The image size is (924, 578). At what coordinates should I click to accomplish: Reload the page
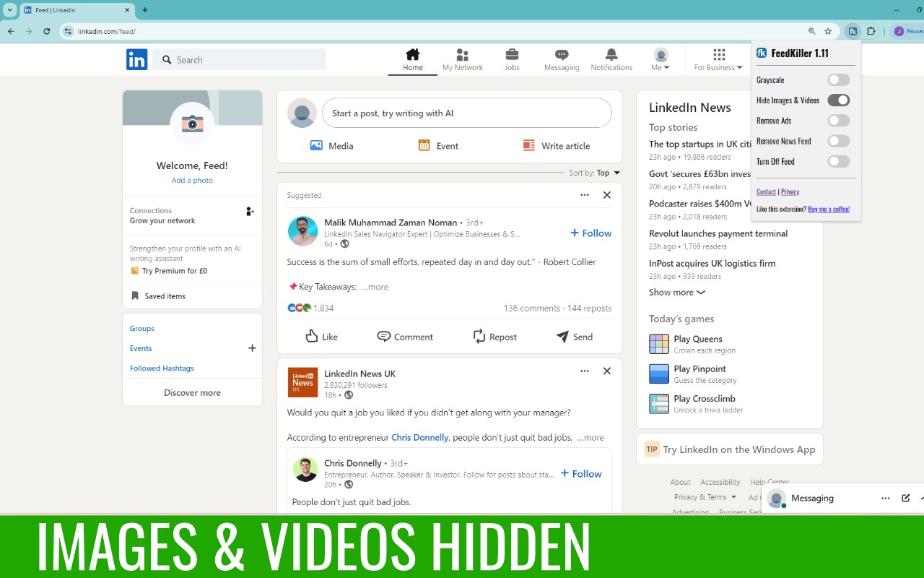[47, 31]
